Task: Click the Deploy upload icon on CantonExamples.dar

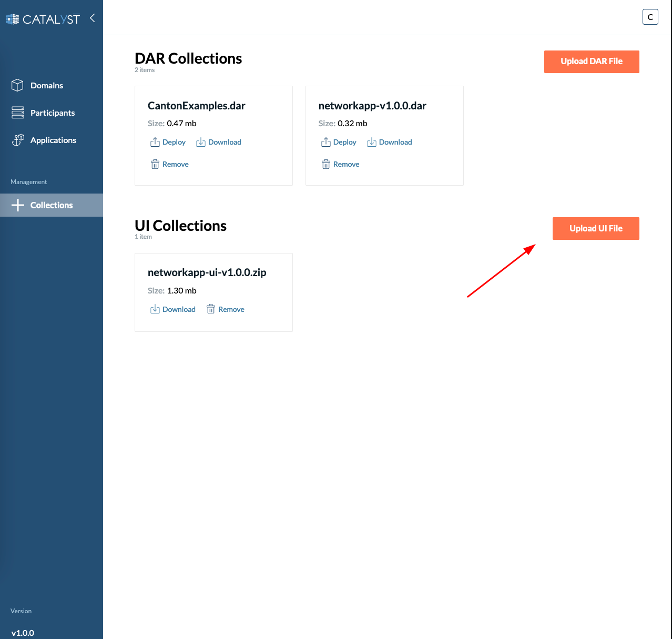Action: 155,142
